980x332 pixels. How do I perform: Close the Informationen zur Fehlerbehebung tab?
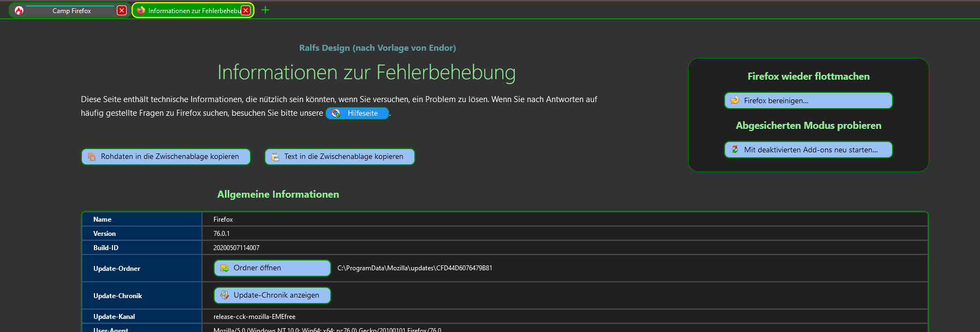246,10
